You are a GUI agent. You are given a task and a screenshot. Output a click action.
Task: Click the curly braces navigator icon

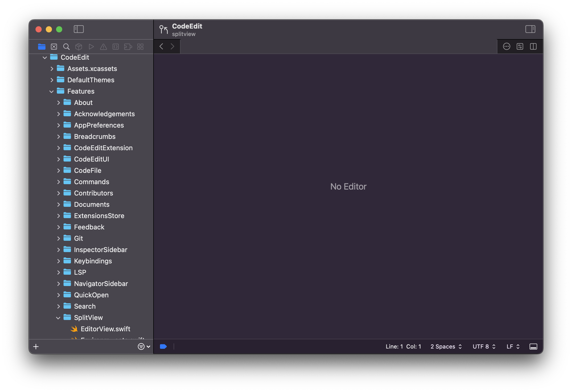tap(116, 47)
